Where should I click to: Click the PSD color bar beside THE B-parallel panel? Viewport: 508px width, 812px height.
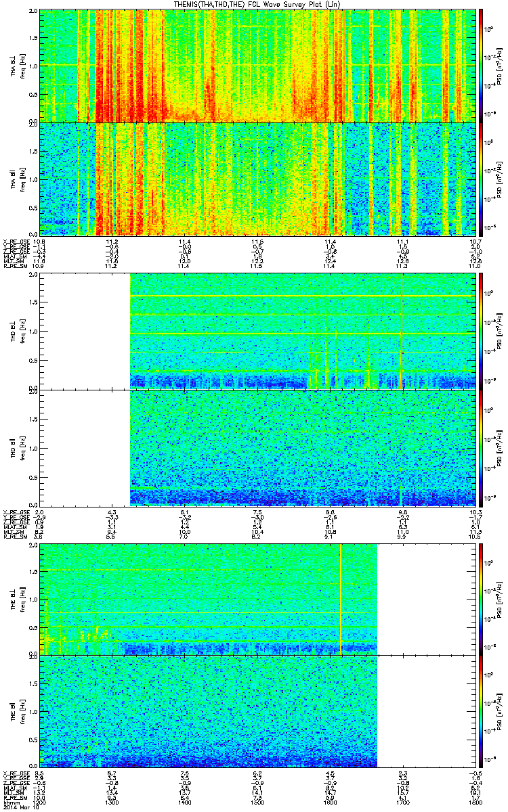click(482, 711)
